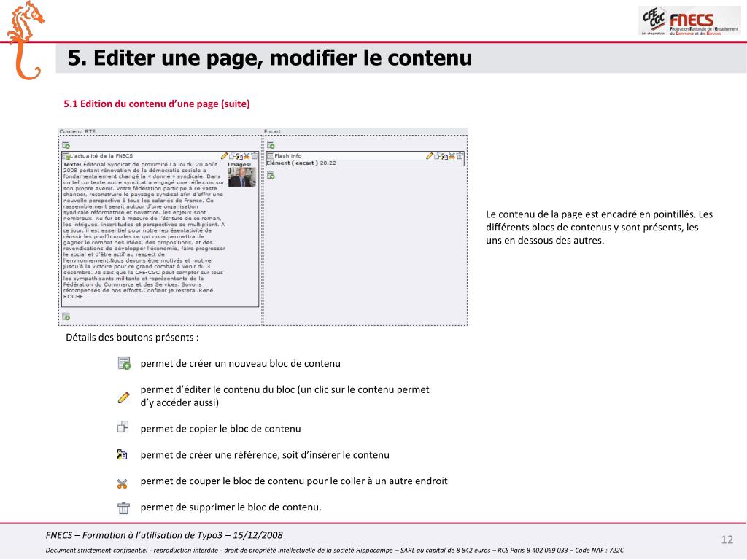Create a reference of L'actualité de la FNECS block
This screenshot has width=747, height=560.
point(239,156)
